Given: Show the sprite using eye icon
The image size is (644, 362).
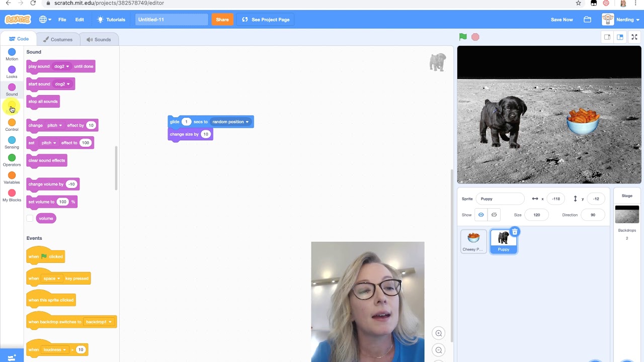Looking at the screenshot, I should click(481, 215).
